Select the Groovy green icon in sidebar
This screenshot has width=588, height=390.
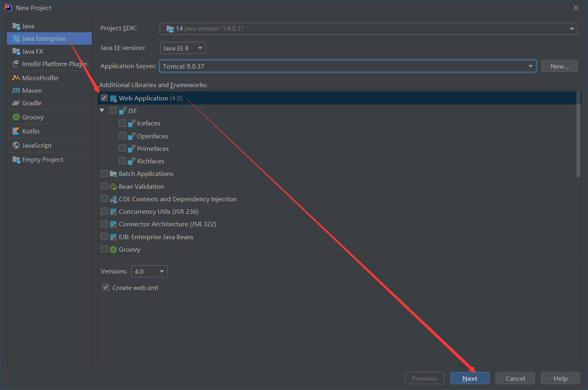coord(16,117)
